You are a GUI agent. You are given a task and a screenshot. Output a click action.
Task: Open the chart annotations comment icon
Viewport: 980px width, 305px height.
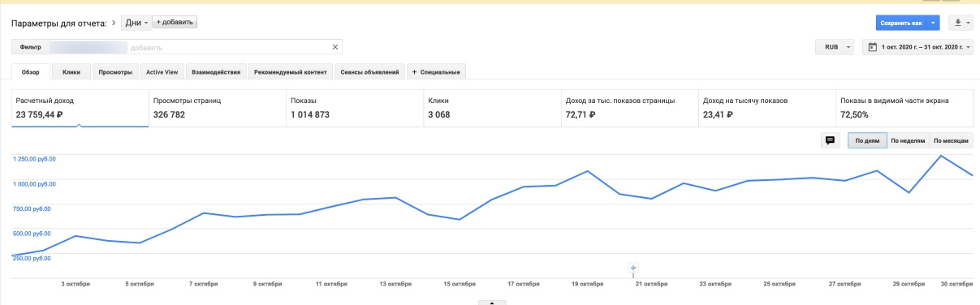click(x=830, y=140)
